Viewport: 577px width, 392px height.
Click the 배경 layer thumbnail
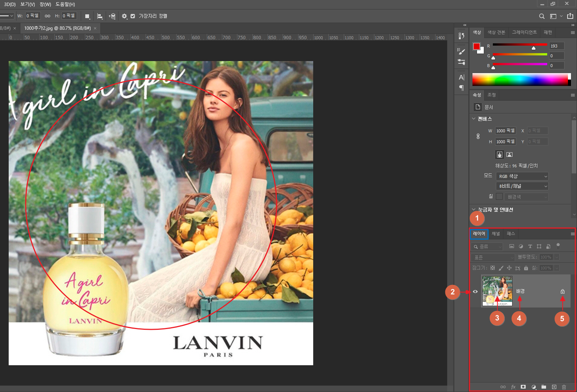(497, 291)
